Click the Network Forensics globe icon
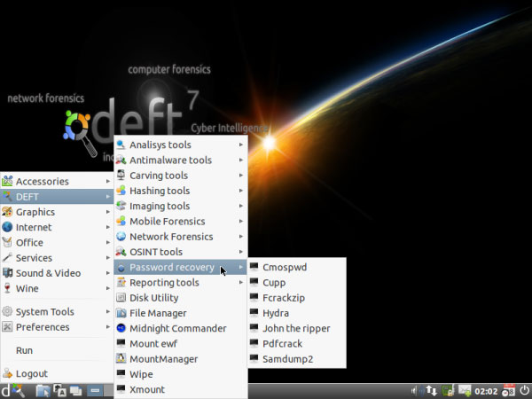This screenshot has height=399, width=532. (121, 236)
